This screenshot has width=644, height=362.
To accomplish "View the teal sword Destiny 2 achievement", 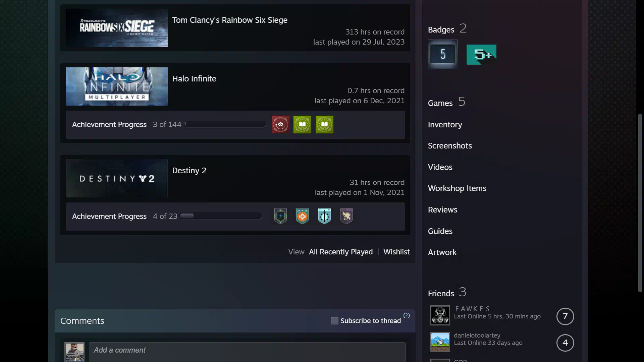I will coord(324,216).
